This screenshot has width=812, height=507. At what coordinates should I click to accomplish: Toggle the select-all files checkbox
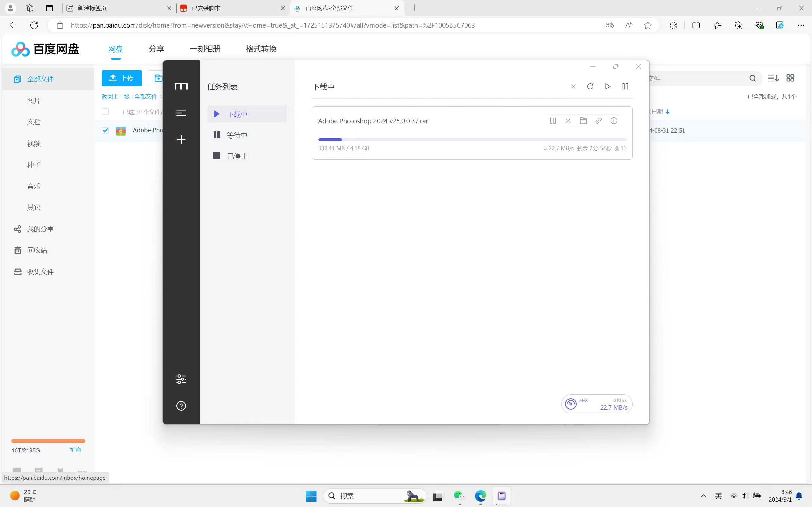pos(105,112)
